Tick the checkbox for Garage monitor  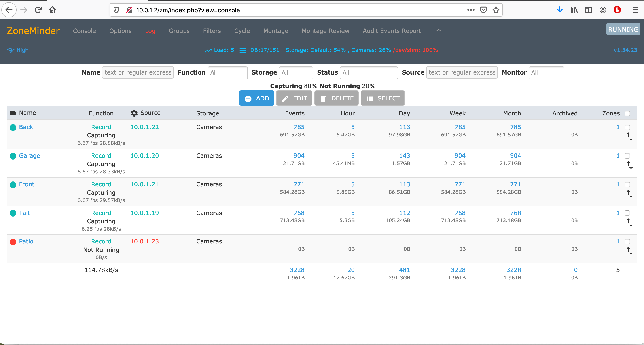(627, 156)
